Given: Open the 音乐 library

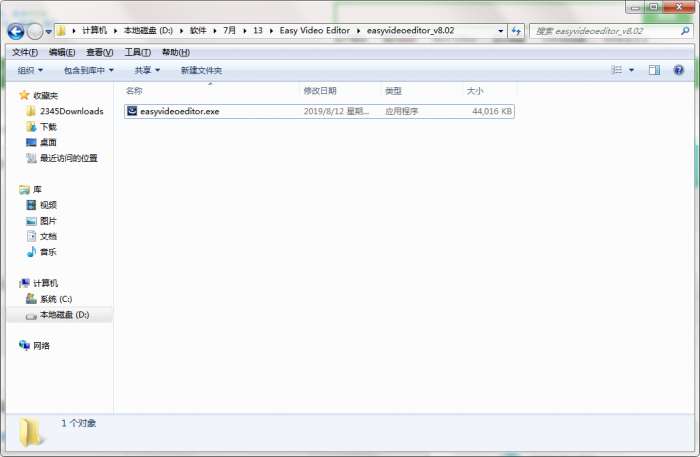Looking at the screenshot, I should (48, 252).
